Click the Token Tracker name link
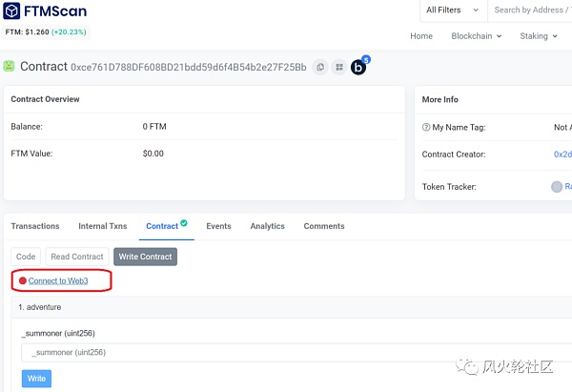Image resolution: width=572 pixels, height=392 pixels. pos(568,187)
